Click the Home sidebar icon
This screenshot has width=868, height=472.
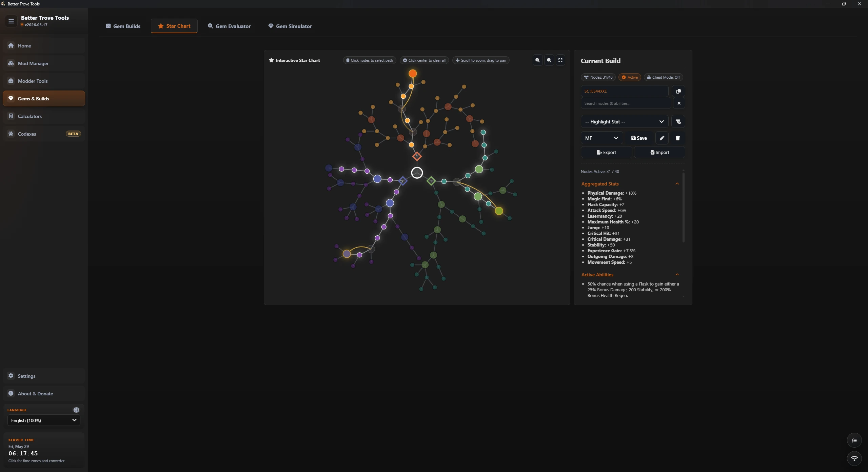point(11,45)
